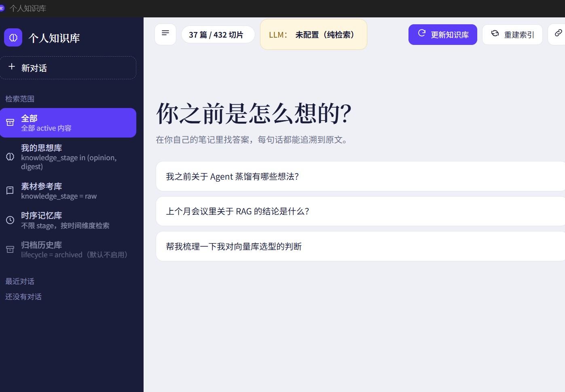
Task: Click the 检索范围 section label
Action: 20,99
